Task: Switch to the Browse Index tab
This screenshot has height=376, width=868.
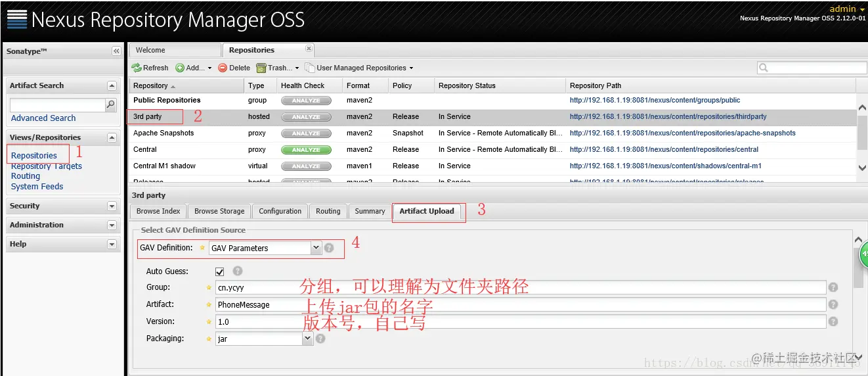Action: (158, 211)
